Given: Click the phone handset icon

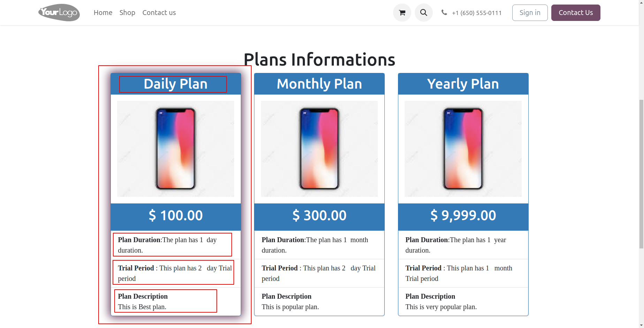Looking at the screenshot, I should (444, 13).
